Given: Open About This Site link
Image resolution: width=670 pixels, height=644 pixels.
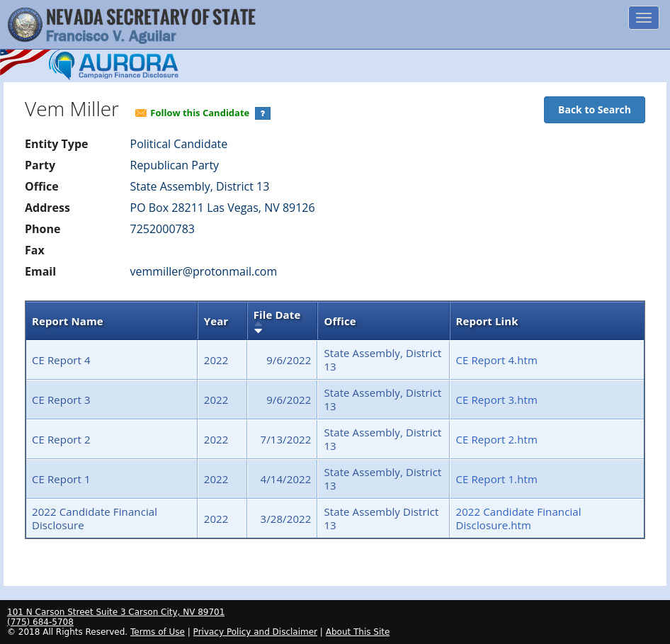Looking at the screenshot, I should (x=358, y=632).
